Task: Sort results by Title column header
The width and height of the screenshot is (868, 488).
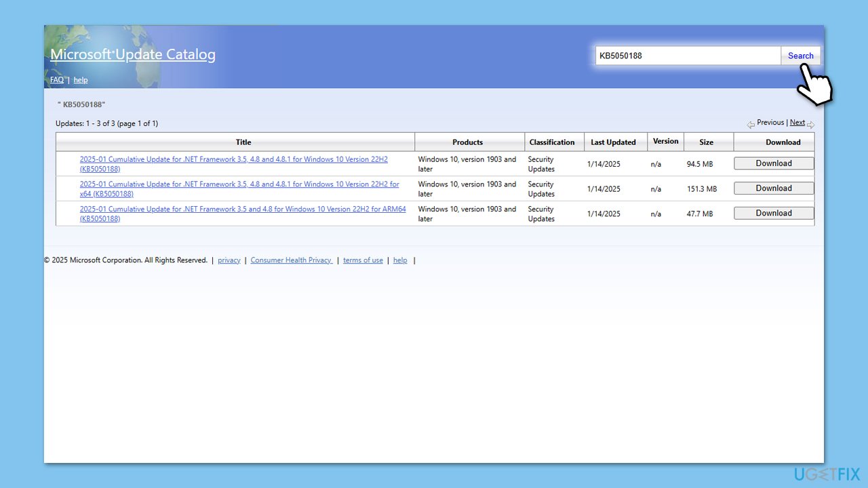Action: point(243,142)
